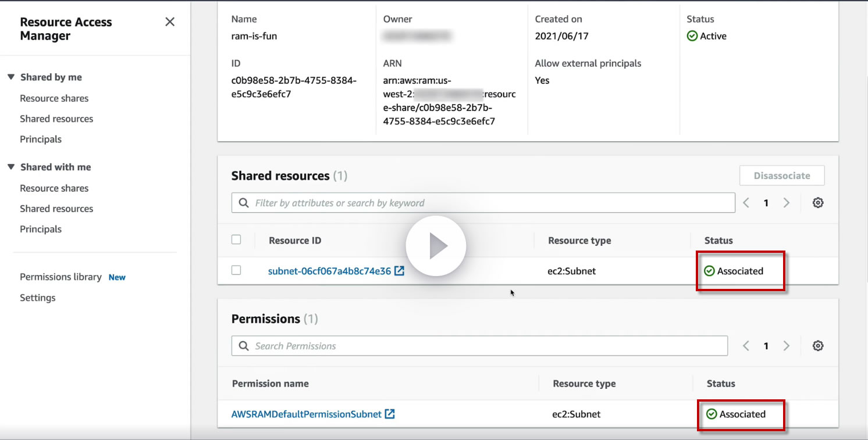The height and width of the screenshot is (440, 868).
Task: Open Shared resources table settings gear
Action: (x=818, y=203)
